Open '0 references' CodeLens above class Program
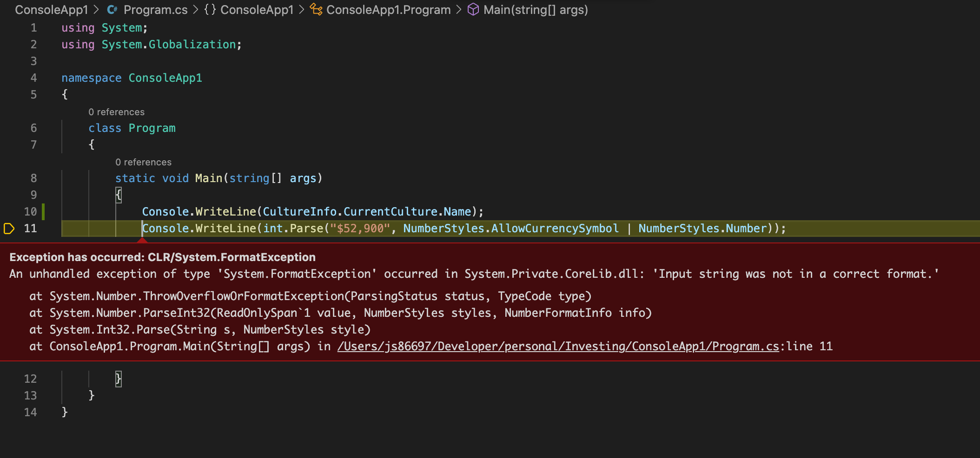This screenshot has height=458, width=980. click(116, 111)
